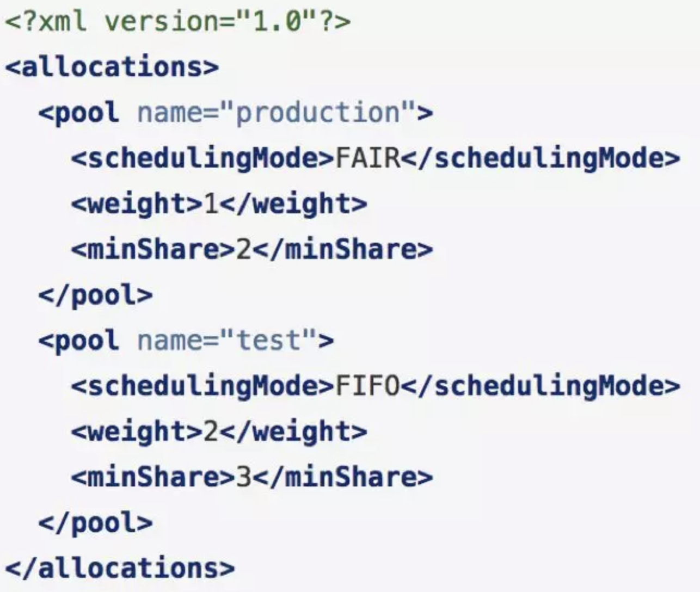Click the closing weight tag in production pool

[x=293, y=204]
